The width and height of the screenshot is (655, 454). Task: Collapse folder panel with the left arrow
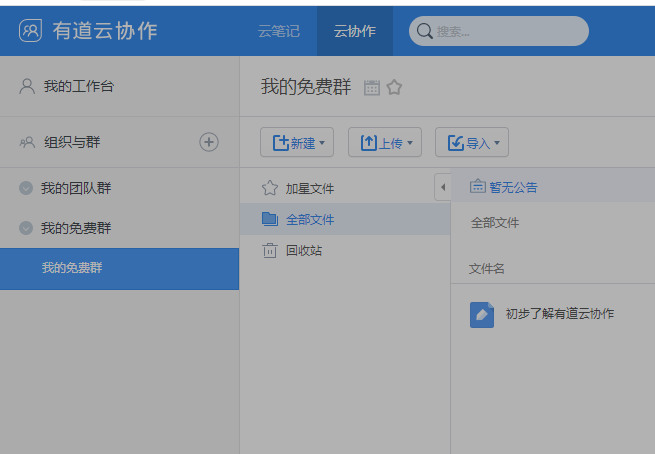443,187
